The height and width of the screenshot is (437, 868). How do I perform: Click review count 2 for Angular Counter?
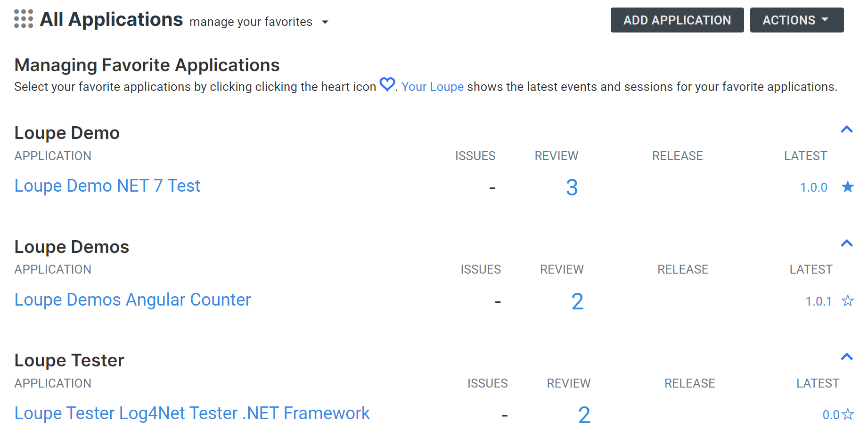point(577,301)
